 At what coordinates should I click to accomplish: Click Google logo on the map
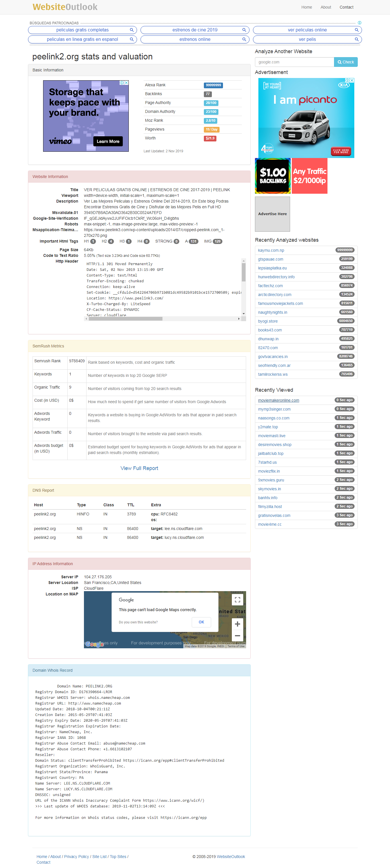pyautogui.click(x=95, y=644)
